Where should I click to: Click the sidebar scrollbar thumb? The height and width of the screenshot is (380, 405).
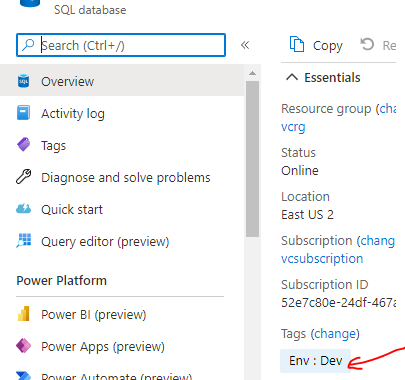(252, 159)
